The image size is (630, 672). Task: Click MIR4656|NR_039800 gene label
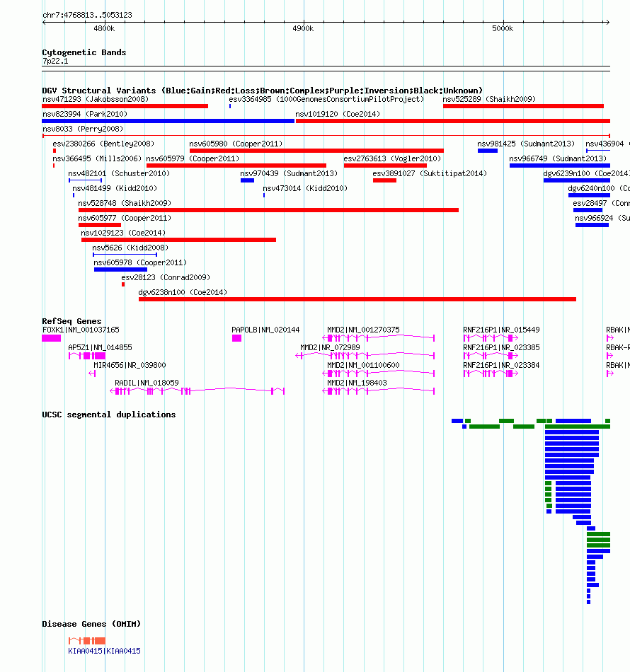[x=130, y=365]
